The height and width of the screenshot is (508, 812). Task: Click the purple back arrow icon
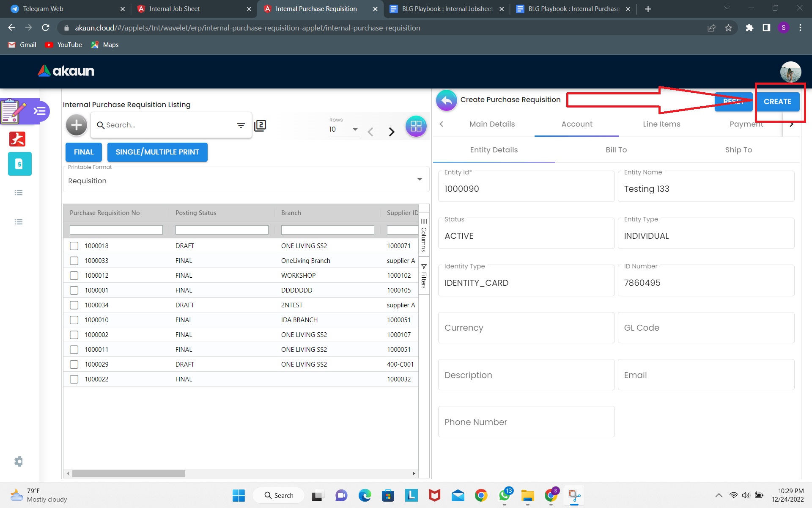click(446, 100)
